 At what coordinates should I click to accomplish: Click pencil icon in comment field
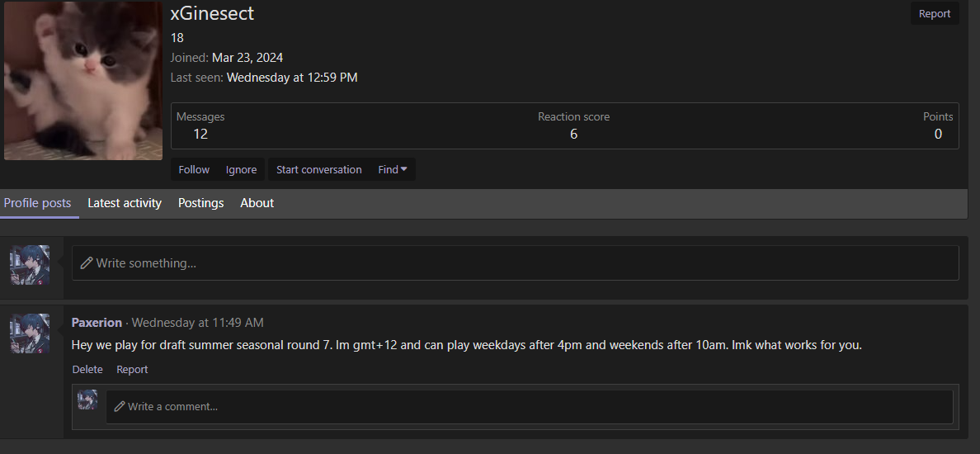pos(120,407)
